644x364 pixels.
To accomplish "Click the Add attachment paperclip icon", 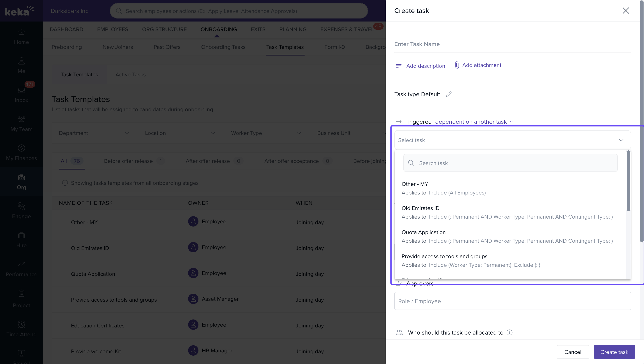I will click(x=457, y=65).
